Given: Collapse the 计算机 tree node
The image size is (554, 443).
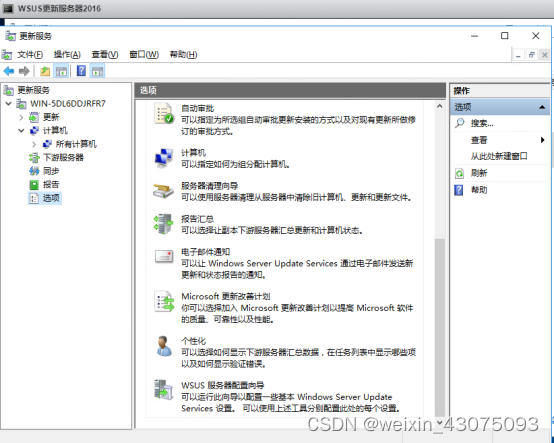Looking at the screenshot, I should point(21,130).
